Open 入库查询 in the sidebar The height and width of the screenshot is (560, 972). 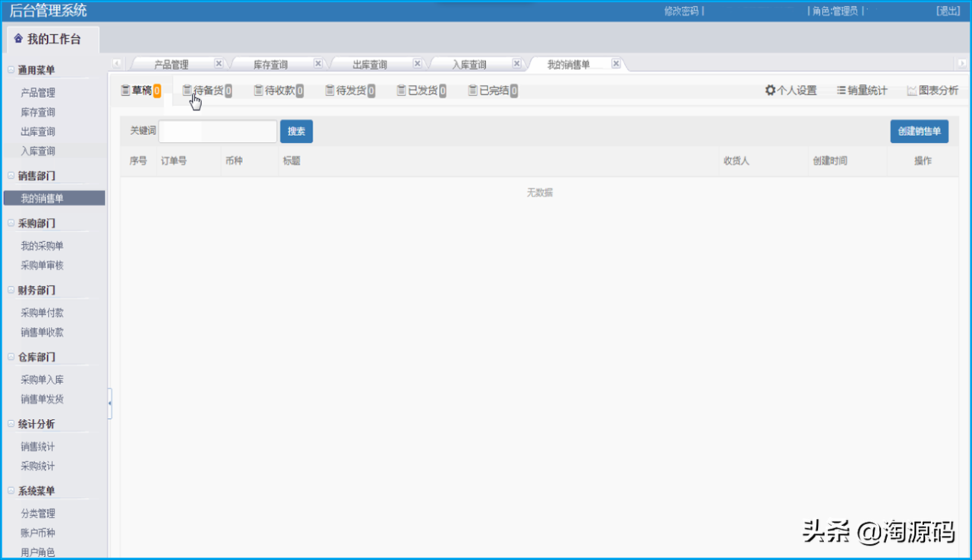pyautogui.click(x=38, y=151)
